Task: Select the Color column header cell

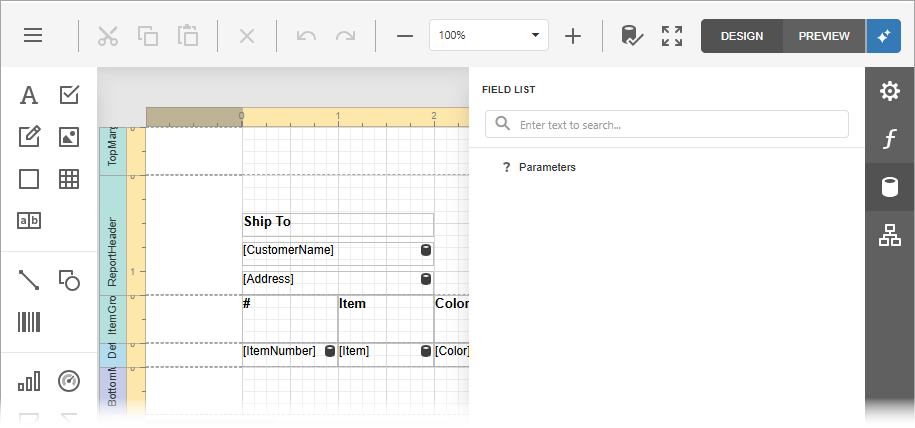Action: click(452, 319)
